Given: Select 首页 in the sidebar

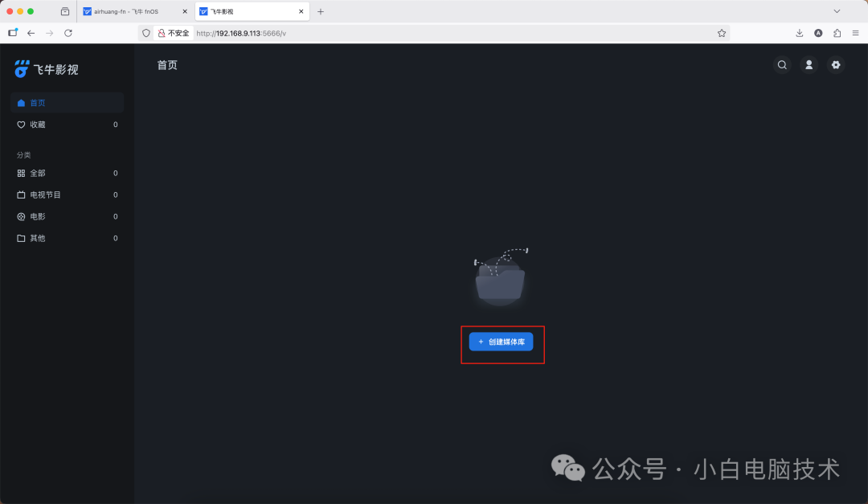Looking at the screenshot, I should [x=67, y=102].
